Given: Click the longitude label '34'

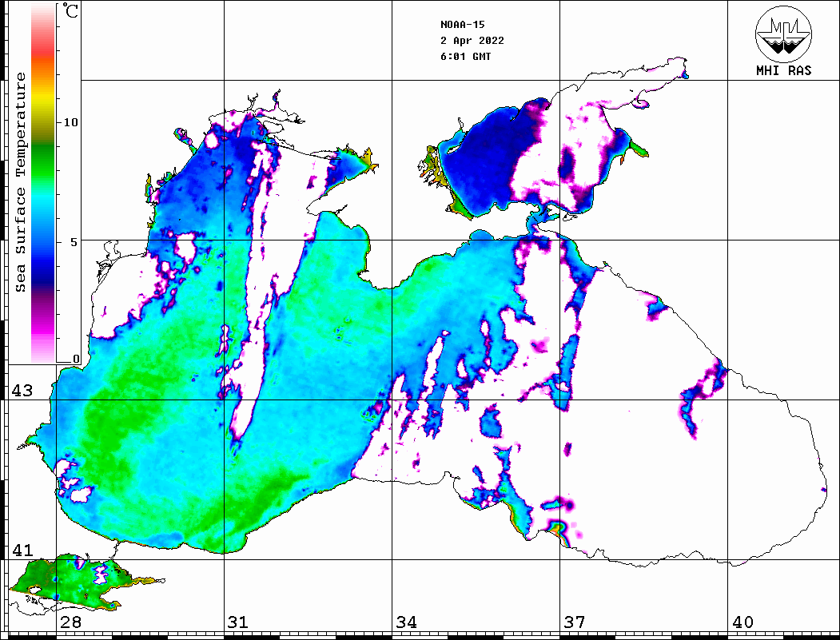Looking at the screenshot, I should point(406,622).
